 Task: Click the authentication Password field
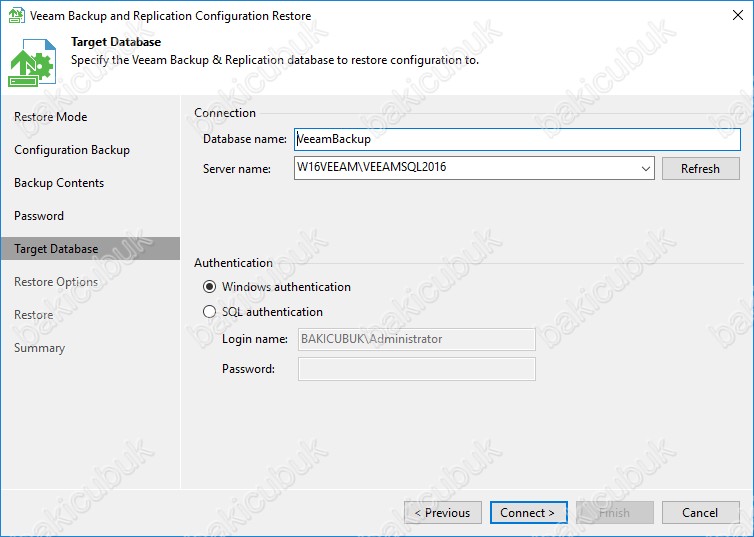coord(417,369)
